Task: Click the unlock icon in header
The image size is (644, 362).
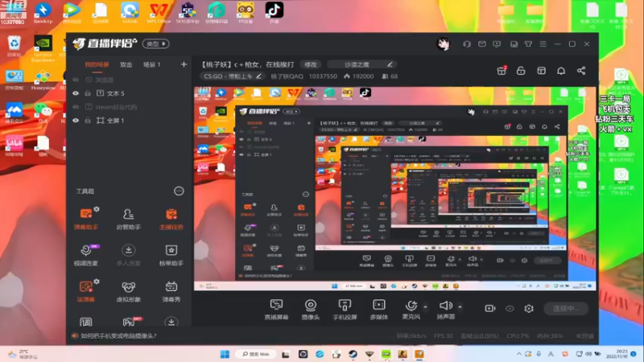Action: point(521,71)
